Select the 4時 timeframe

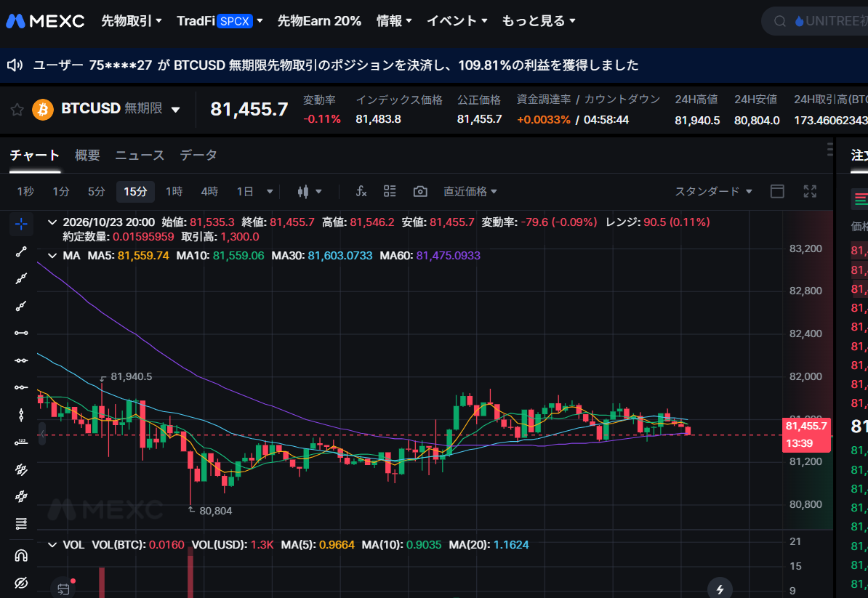click(x=209, y=191)
